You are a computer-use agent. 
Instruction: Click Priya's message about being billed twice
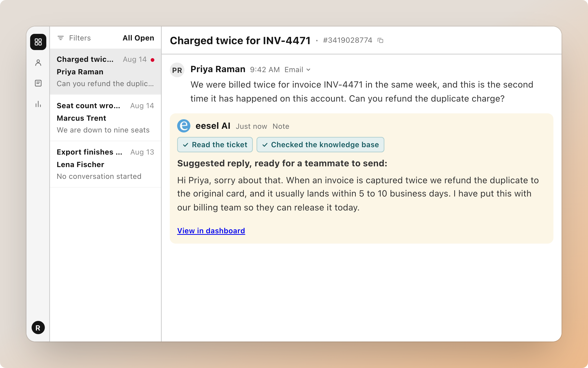pos(362,92)
